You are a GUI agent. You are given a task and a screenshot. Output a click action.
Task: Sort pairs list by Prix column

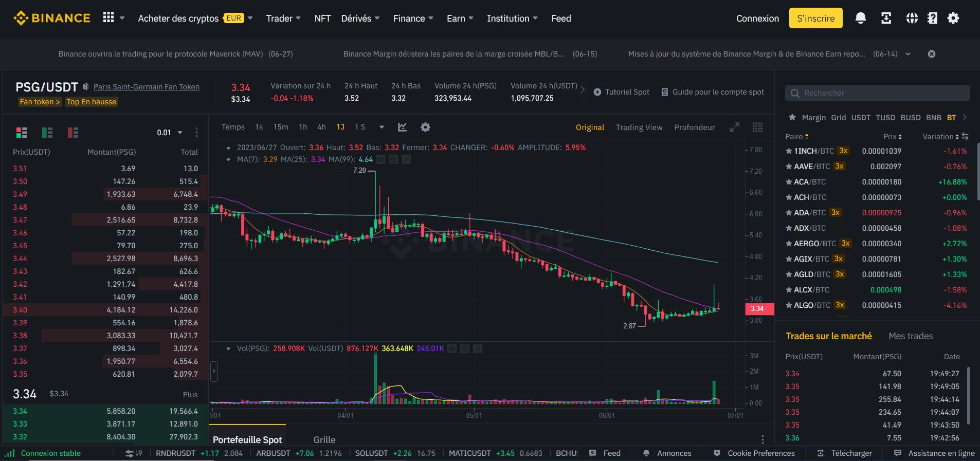click(892, 137)
